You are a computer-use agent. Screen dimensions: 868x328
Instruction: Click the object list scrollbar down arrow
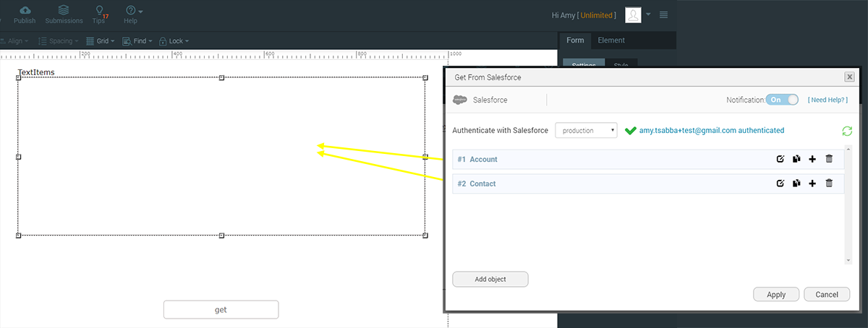[849, 260]
